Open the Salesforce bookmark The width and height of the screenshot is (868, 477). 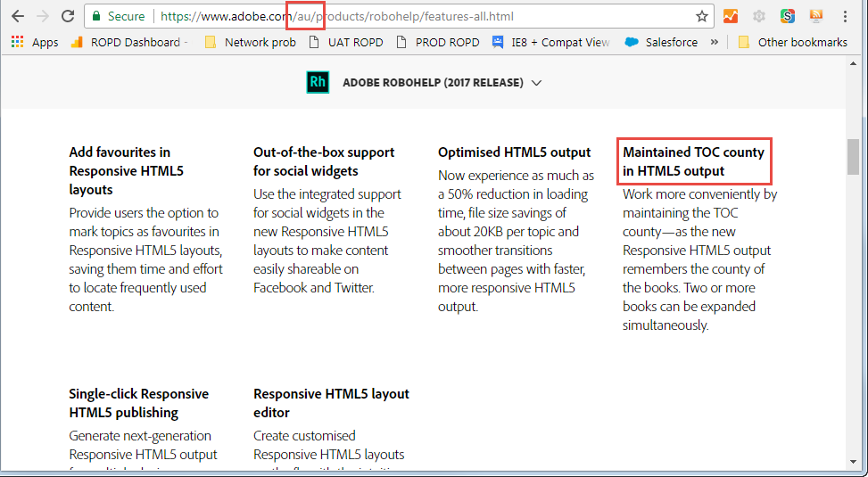coord(661,42)
